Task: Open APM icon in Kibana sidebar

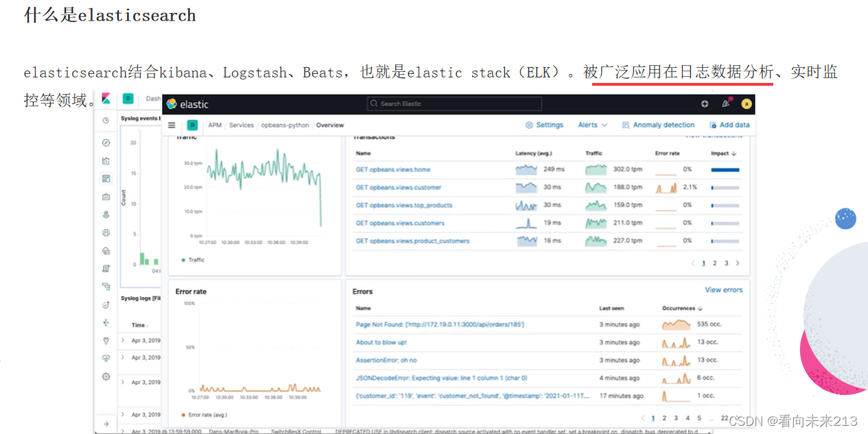Action: coord(106,287)
